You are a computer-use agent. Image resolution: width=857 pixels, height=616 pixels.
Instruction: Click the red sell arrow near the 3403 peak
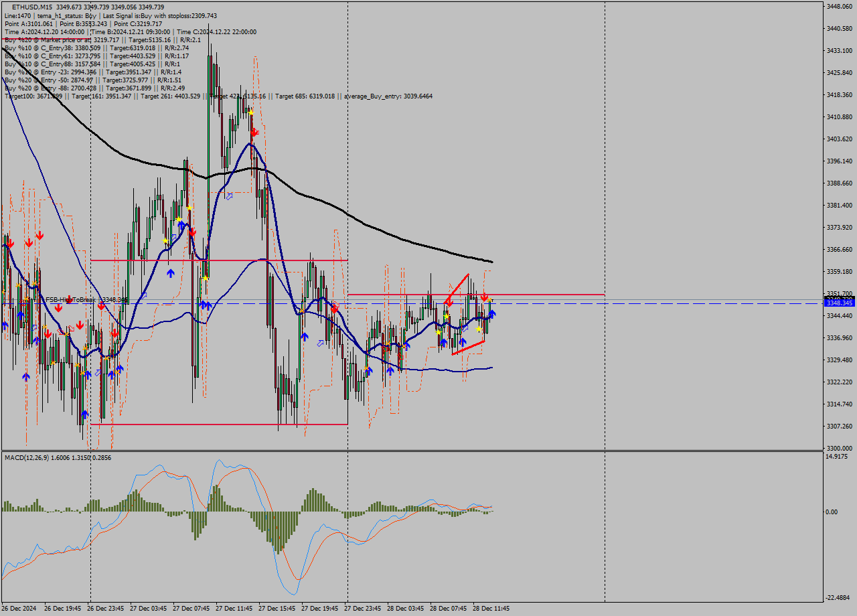(x=254, y=133)
